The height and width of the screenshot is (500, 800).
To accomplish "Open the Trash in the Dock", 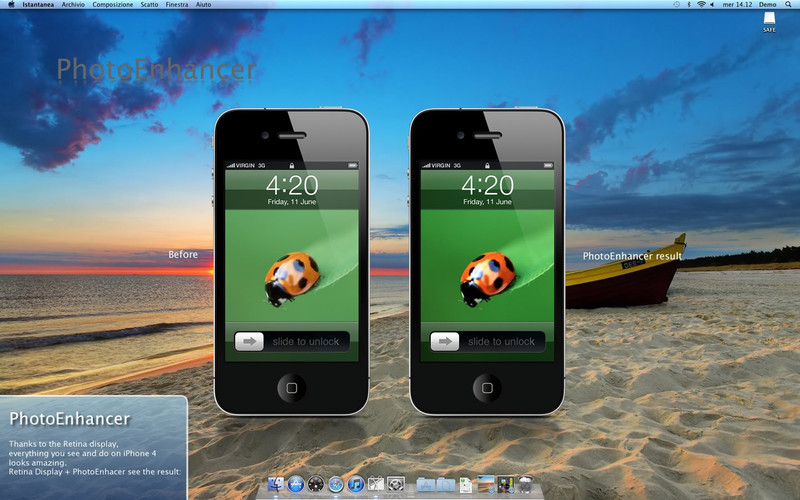I will [x=526, y=484].
